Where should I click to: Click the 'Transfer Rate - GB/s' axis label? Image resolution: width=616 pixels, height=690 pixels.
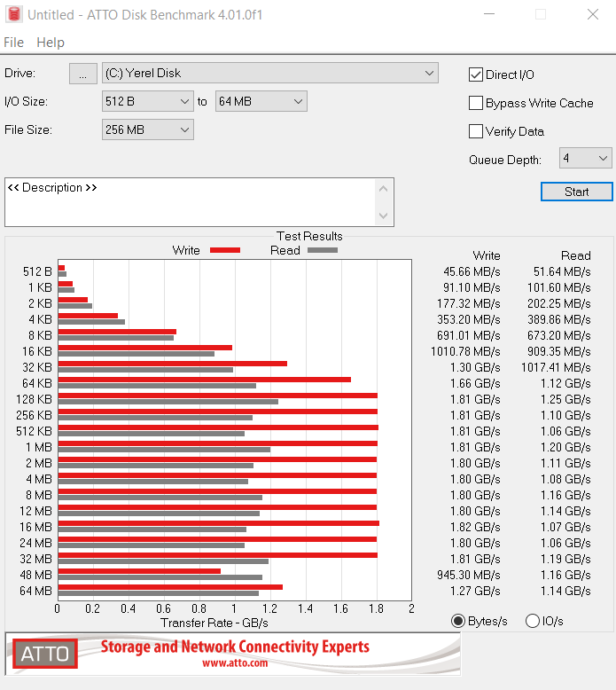pyautogui.click(x=214, y=623)
